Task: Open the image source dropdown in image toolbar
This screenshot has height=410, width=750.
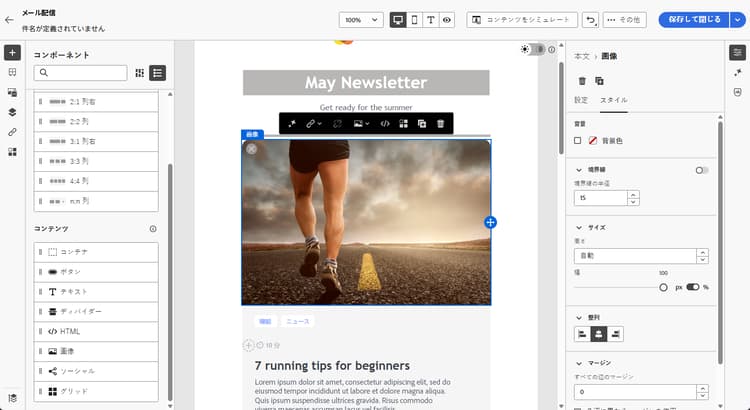Action: click(x=361, y=124)
